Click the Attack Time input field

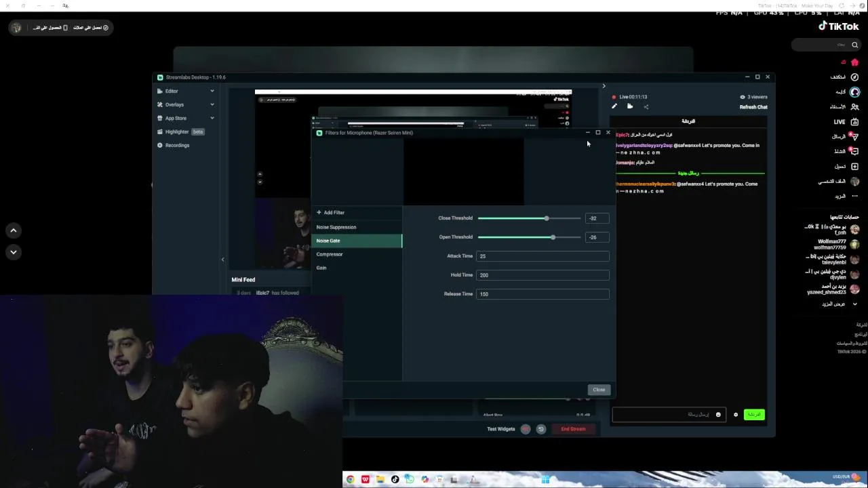click(x=542, y=256)
